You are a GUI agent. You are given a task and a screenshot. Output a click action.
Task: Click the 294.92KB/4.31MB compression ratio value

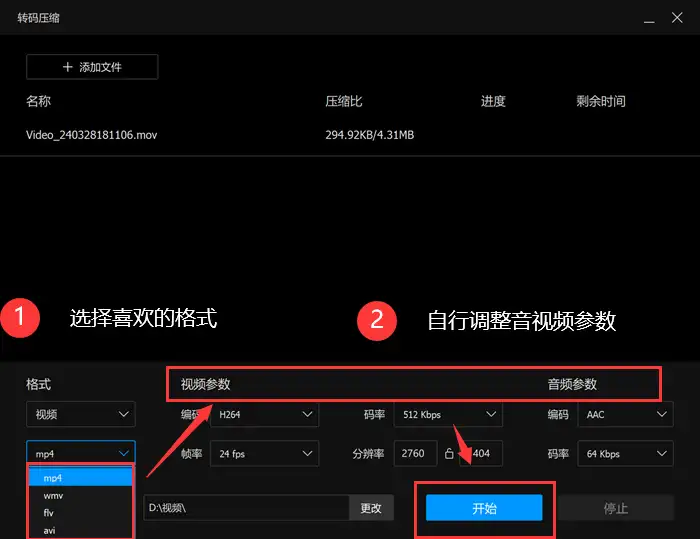pos(370,135)
